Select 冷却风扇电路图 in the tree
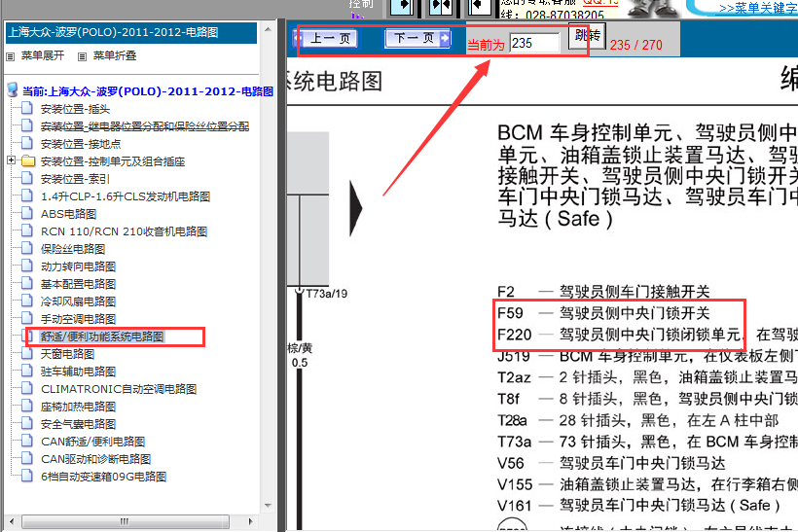 79,301
